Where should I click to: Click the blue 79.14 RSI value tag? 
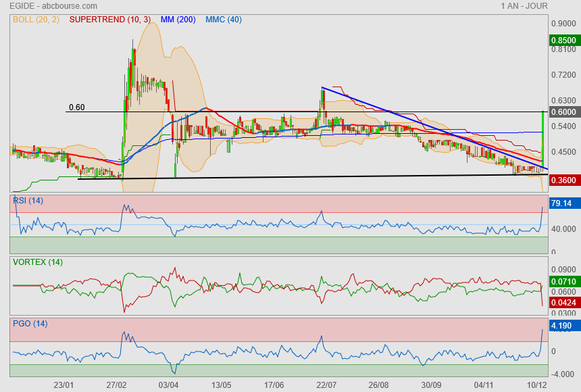pos(563,203)
